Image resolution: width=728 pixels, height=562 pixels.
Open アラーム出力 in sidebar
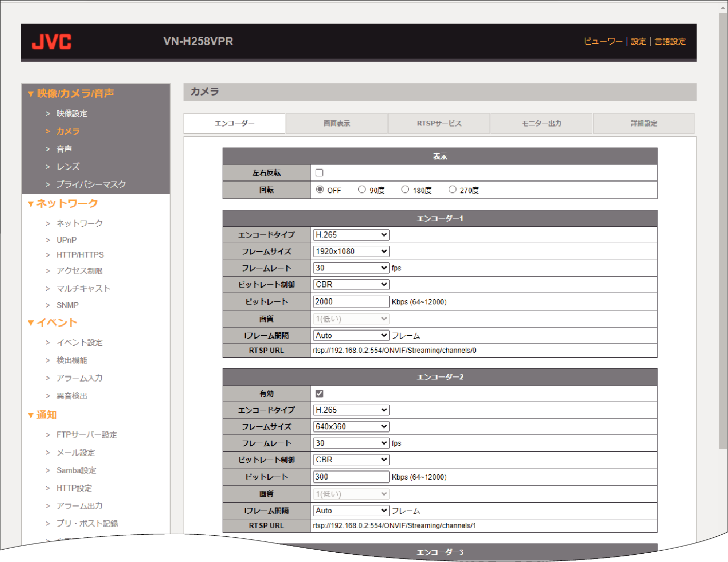click(80, 505)
